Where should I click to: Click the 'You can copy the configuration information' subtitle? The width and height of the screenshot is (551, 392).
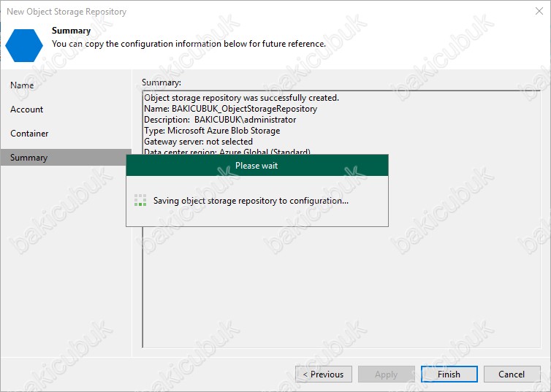[x=189, y=44]
